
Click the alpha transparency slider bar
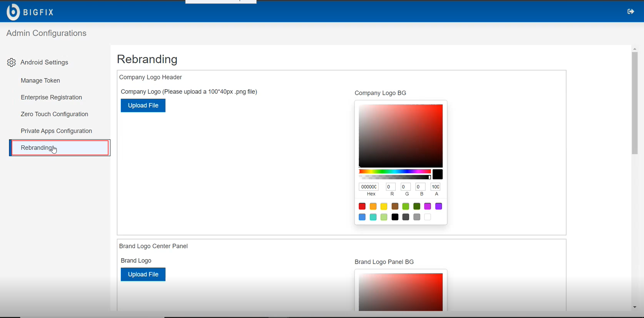(395, 177)
